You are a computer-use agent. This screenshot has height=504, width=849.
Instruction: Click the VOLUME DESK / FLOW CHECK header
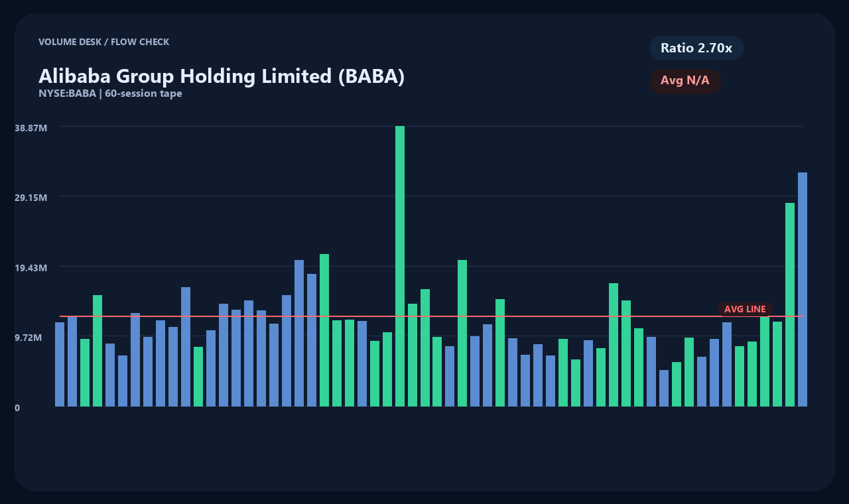pos(103,42)
